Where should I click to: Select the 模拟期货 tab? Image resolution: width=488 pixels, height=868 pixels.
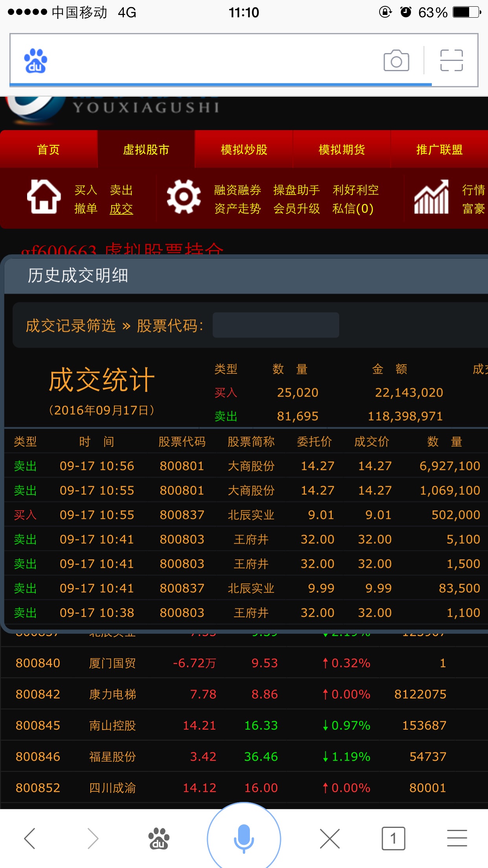point(342,150)
